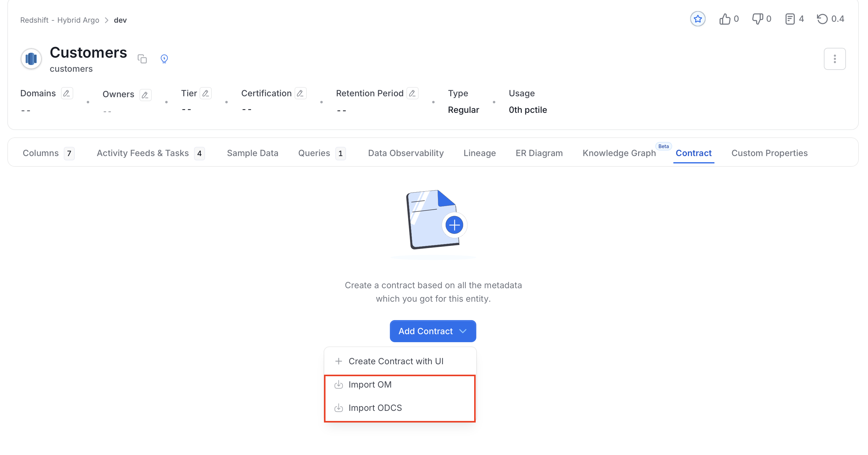The width and height of the screenshot is (868, 455).
Task: Edit Domains with the pencil icon
Action: coord(67,93)
